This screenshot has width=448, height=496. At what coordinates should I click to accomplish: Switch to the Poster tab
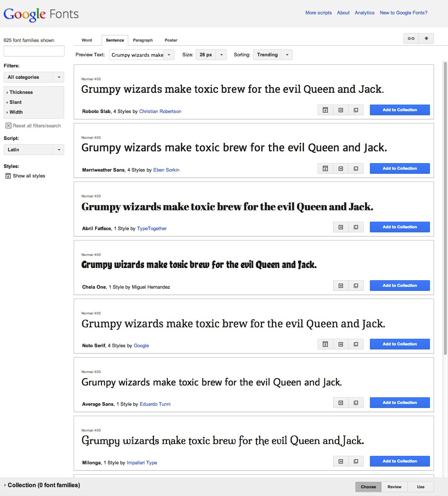tap(171, 40)
